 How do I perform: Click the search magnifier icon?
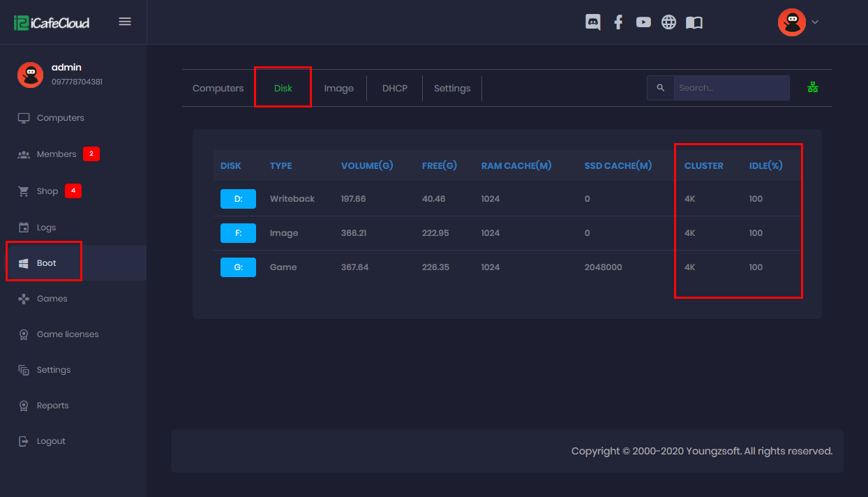coord(660,87)
